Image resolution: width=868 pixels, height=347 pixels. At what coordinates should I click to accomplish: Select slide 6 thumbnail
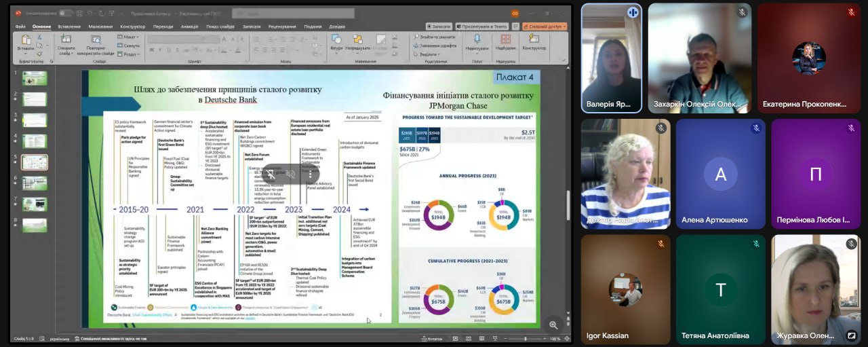click(35, 183)
